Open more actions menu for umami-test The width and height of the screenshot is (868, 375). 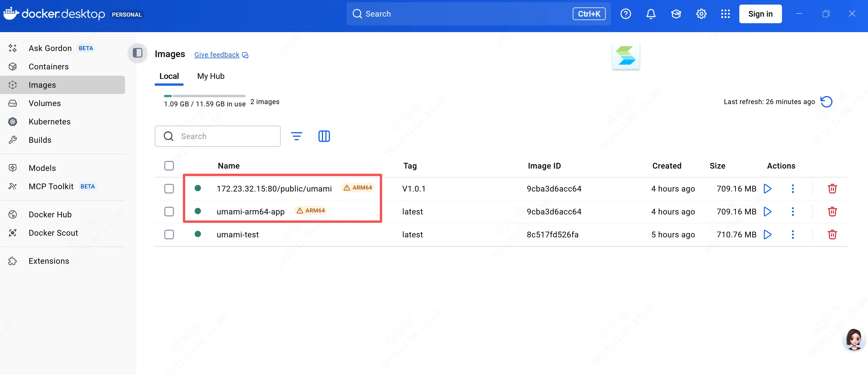tap(793, 235)
